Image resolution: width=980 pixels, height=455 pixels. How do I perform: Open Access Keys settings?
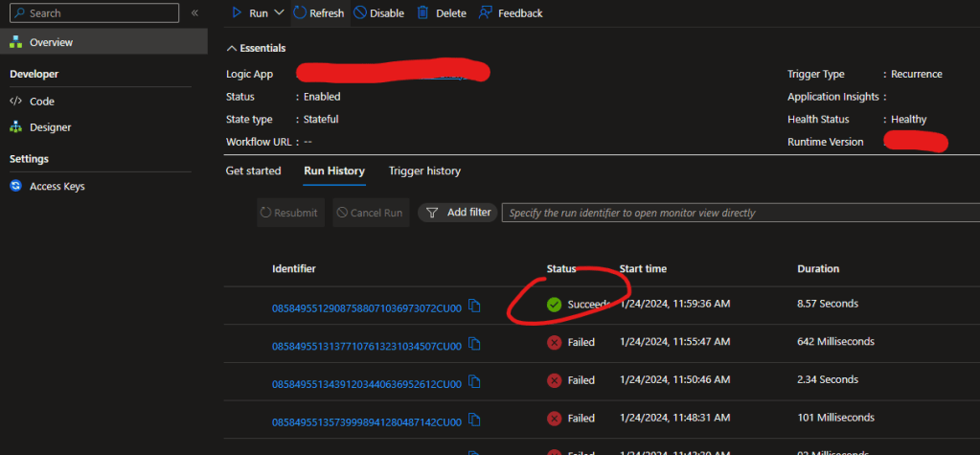(x=57, y=187)
